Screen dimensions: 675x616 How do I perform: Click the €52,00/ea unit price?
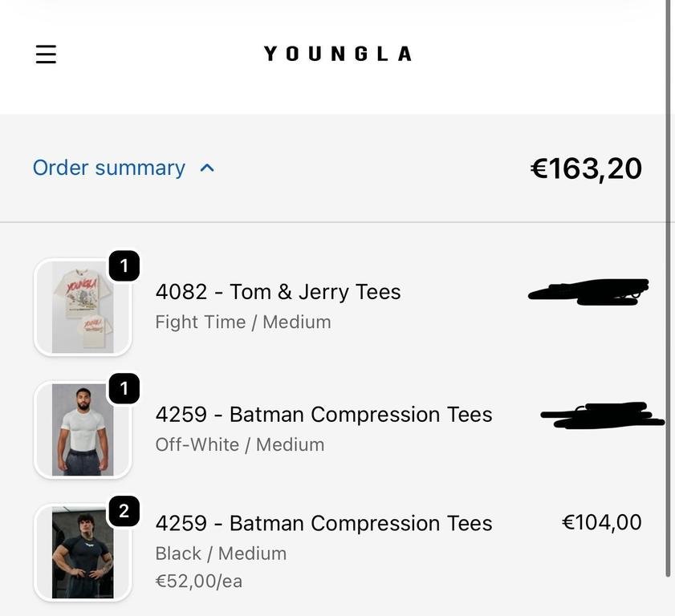tap(198, 581)
